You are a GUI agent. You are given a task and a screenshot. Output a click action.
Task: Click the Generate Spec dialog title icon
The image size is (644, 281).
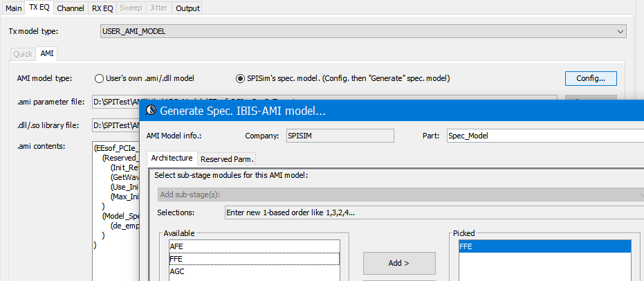[x=150, y=111]
